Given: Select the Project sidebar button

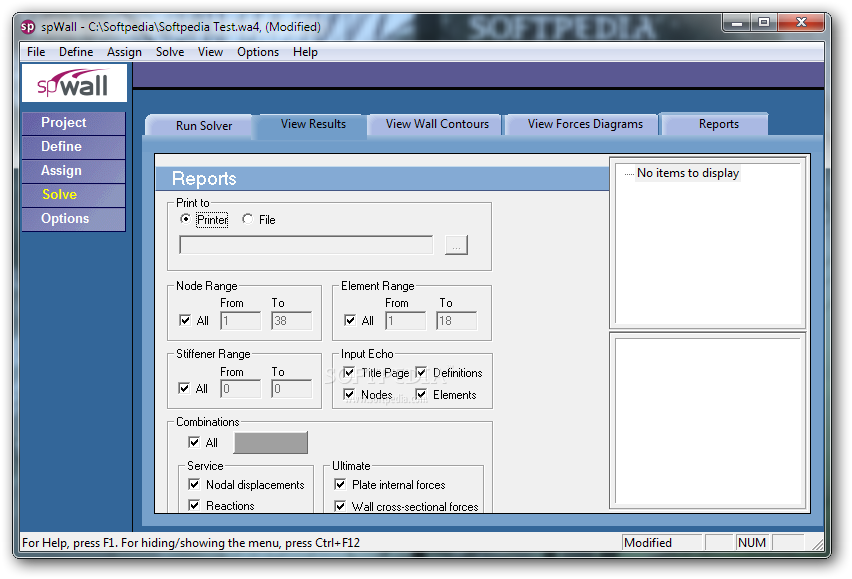Looking at the screenshot, I should click(x=74, y=123).
